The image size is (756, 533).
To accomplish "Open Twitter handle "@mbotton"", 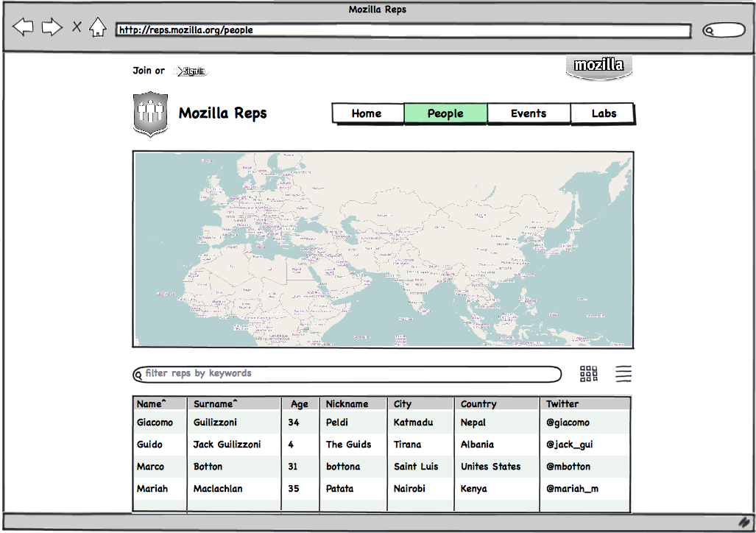I will coord(568,467).
